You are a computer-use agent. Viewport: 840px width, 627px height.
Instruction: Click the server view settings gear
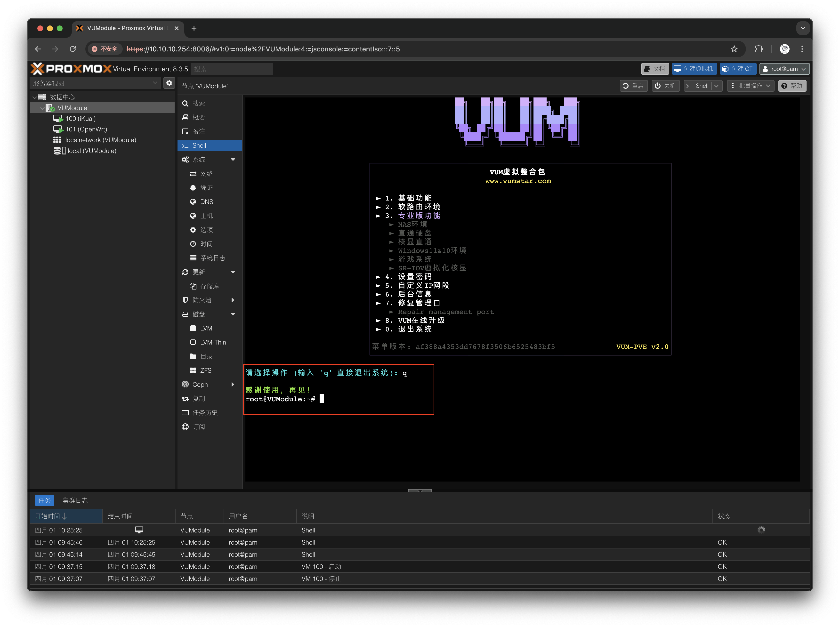click(x=169, y=83)
